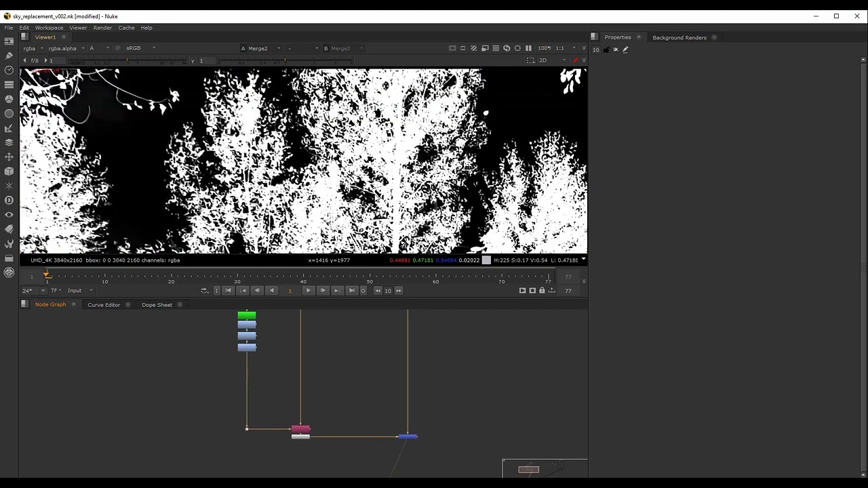Open the sRGB viewer process dropdown
Image resolution: width=868 pixels, height=488 pixels.
(x=140, y=48)
